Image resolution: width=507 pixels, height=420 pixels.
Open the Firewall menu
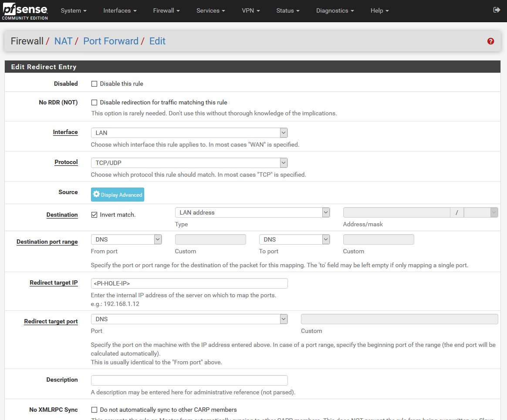166,10
